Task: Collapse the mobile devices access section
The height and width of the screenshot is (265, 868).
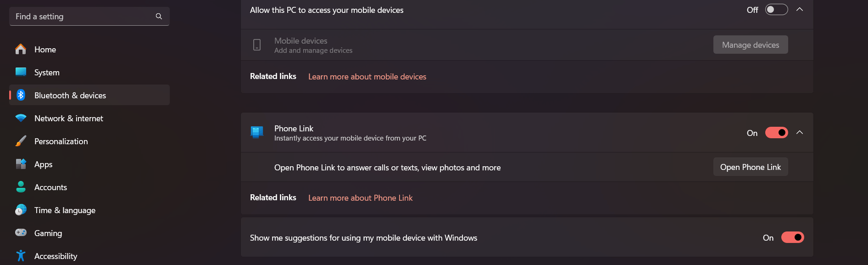Action: [x=800, y=9]
